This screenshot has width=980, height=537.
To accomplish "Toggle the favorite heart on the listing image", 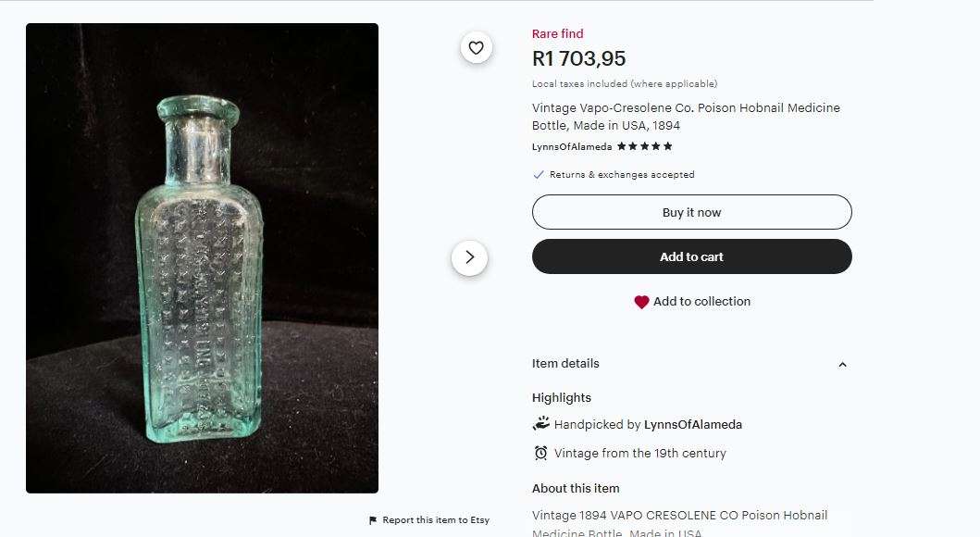I will (476, 47).
